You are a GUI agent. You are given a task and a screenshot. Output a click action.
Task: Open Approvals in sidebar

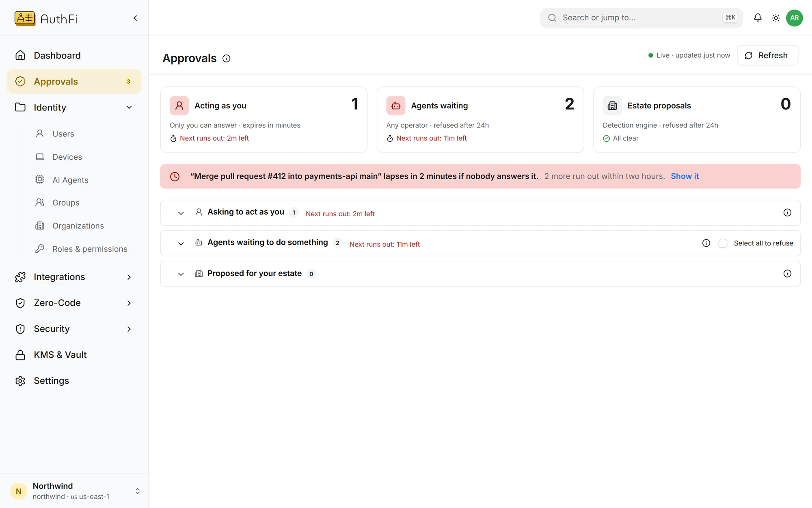(74, 81)
